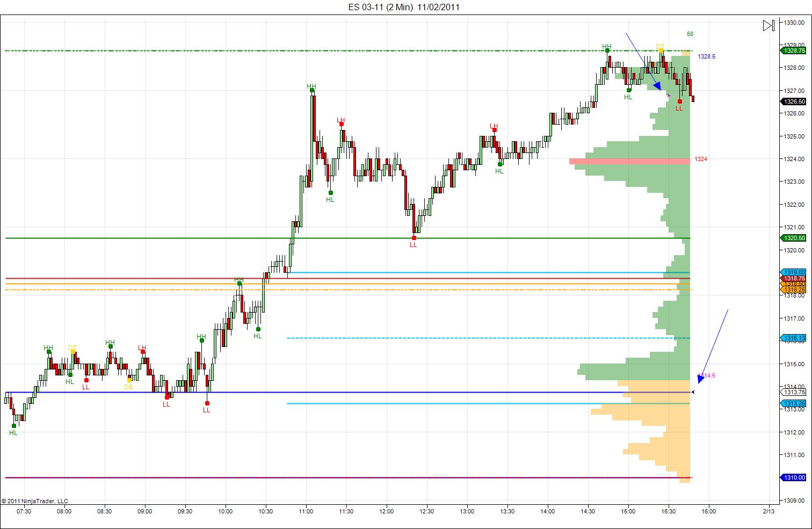Select the orange 1318.25 price marker
This screenshot has width=812, height=529.
point(794,289)
